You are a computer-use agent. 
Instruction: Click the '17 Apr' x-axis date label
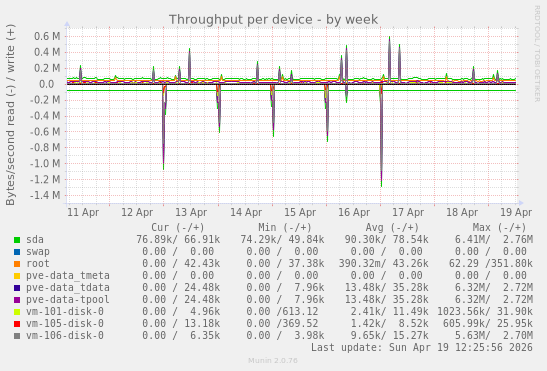408,212
